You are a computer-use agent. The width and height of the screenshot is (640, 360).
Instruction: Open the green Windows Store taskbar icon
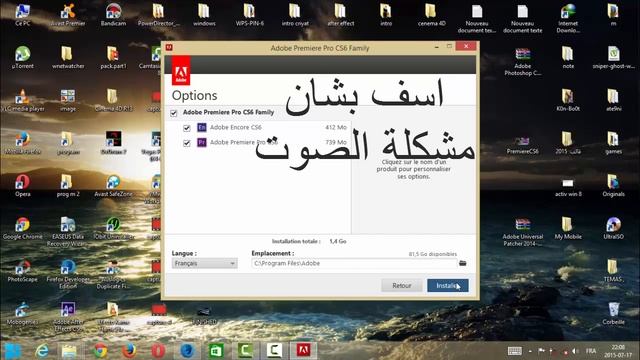[x=216, y=351]
